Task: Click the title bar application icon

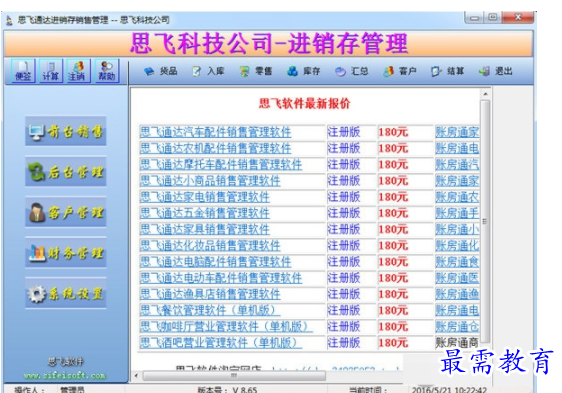Action: pyautogui.click(x=10, y=20)
